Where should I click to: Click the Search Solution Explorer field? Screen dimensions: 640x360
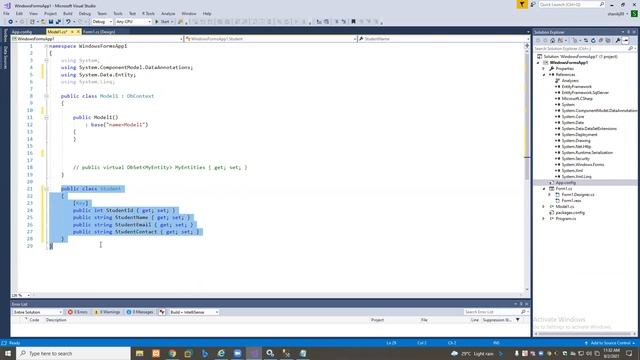(x=584, y=49)
